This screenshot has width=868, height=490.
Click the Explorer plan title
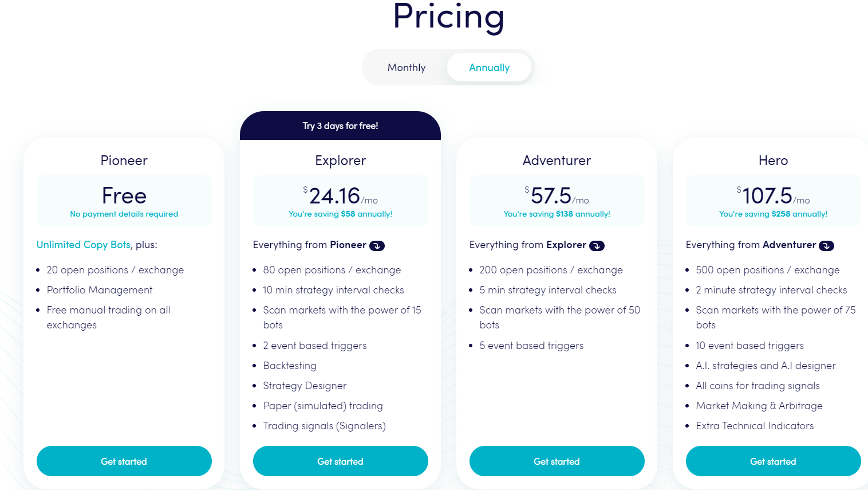(x=341, y=160)
